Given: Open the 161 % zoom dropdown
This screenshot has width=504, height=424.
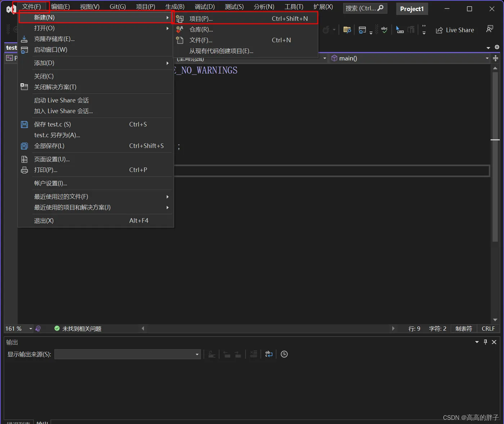Looking at the screenshot, I should click(31, 329).
